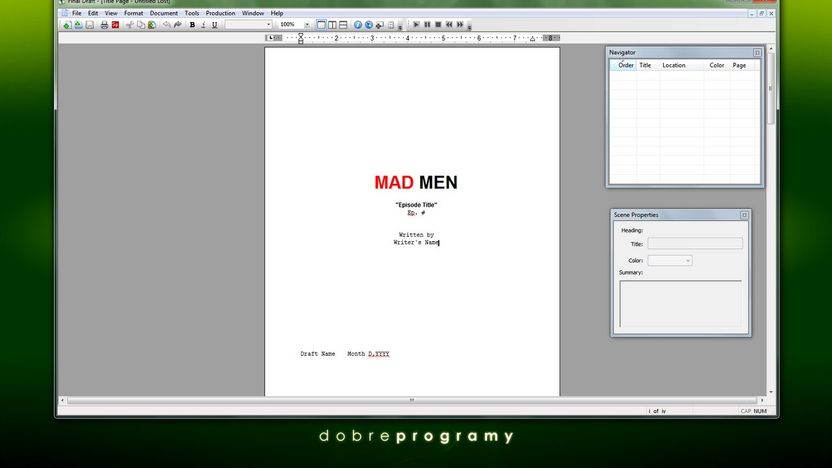Open the Window menu
This screenshot has width=832, height=468.
tap(253, 13)
